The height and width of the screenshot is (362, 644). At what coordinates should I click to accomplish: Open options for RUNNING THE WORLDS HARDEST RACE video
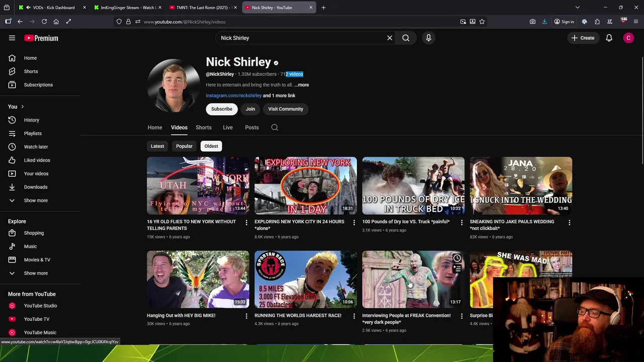tap(354, 316)
